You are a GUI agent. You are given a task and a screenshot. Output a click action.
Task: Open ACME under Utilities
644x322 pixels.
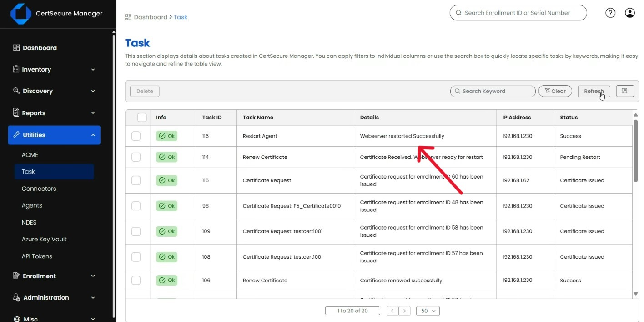(30, 155)
